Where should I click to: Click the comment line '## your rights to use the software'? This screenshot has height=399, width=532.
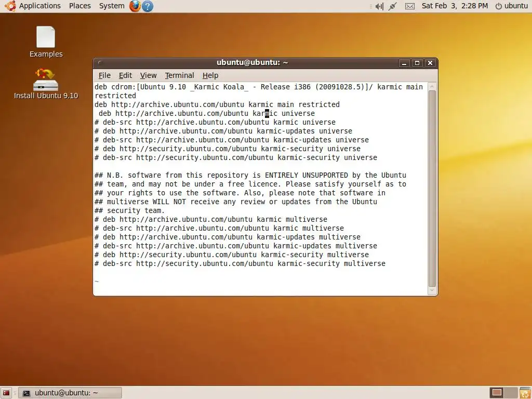(x=240, y=193)
